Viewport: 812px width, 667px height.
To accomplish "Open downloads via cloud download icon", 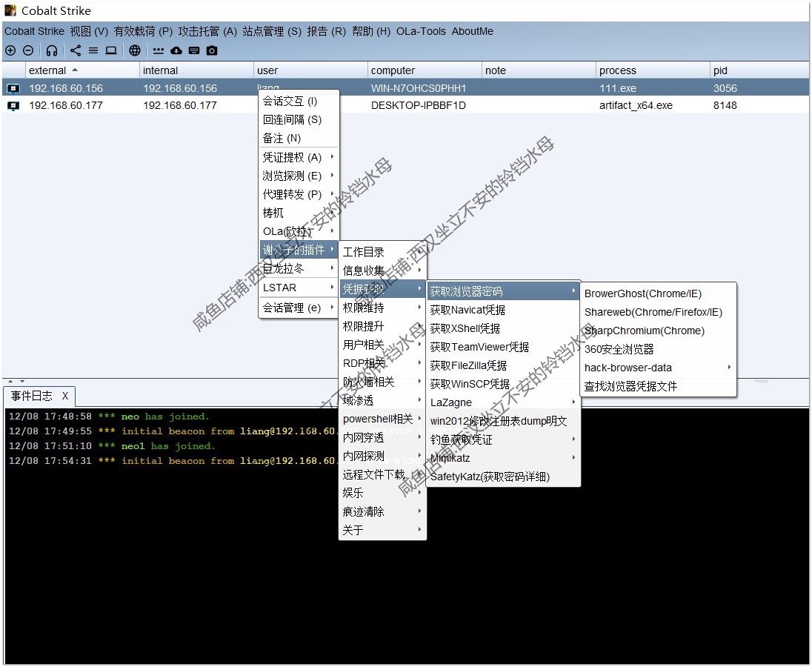I will pos(176,50).
